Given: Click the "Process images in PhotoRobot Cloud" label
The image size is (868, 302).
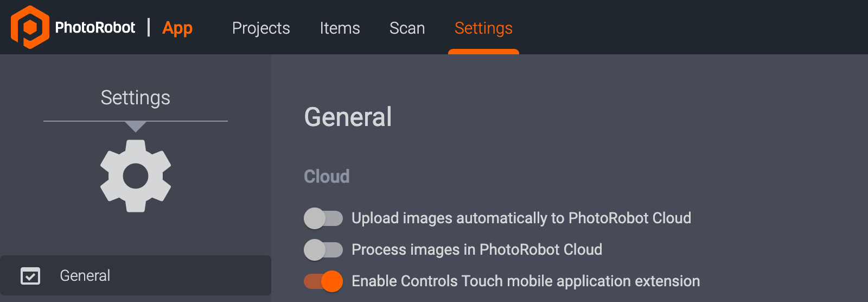Looking at the screenshot, I should tap(476, 250).
